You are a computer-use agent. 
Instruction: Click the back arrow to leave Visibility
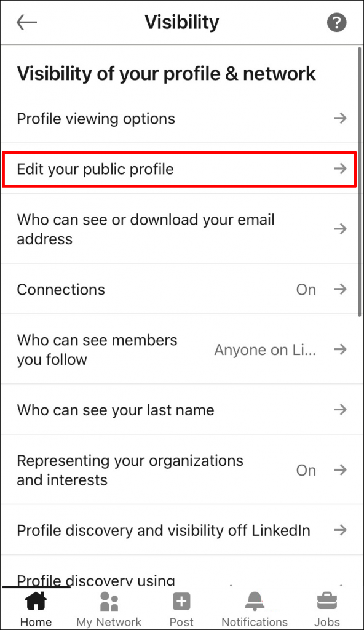(26, 22)
